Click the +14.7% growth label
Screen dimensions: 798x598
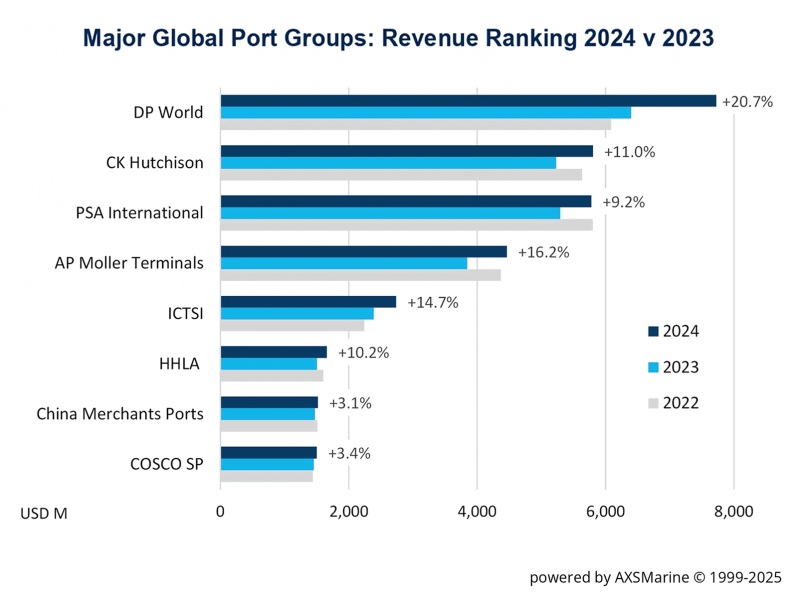click(433, 303)
